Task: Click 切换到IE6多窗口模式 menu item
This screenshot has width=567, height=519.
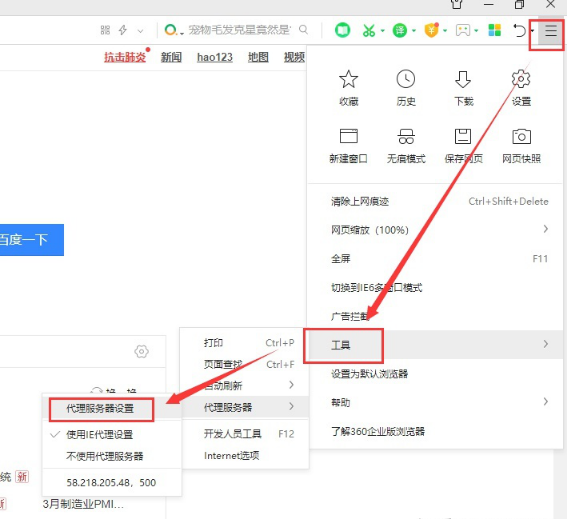Action: tap(436, 287)
